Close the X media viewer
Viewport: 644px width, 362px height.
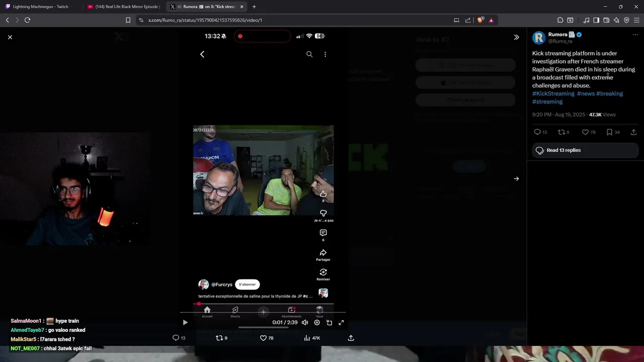[10, 37]
